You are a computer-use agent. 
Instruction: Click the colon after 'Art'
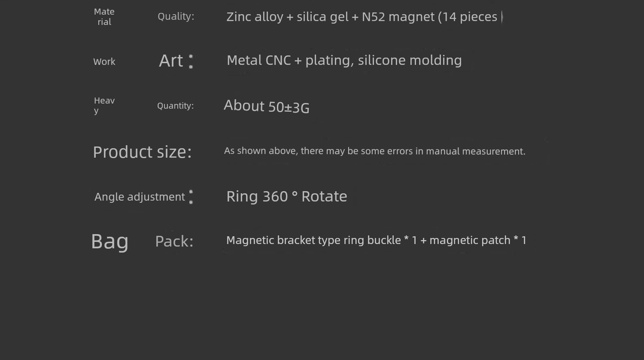pos(191,61)
